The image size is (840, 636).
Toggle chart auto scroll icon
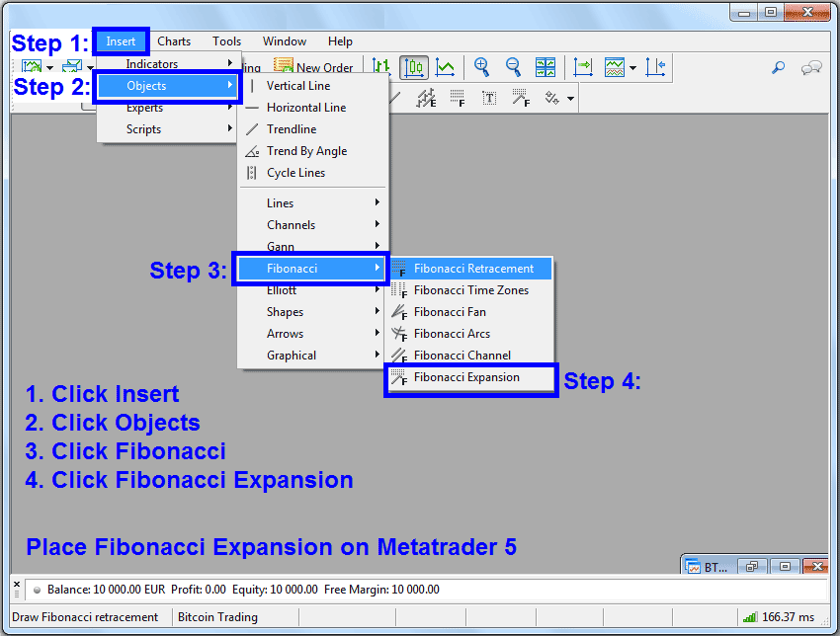click(583, 67)
